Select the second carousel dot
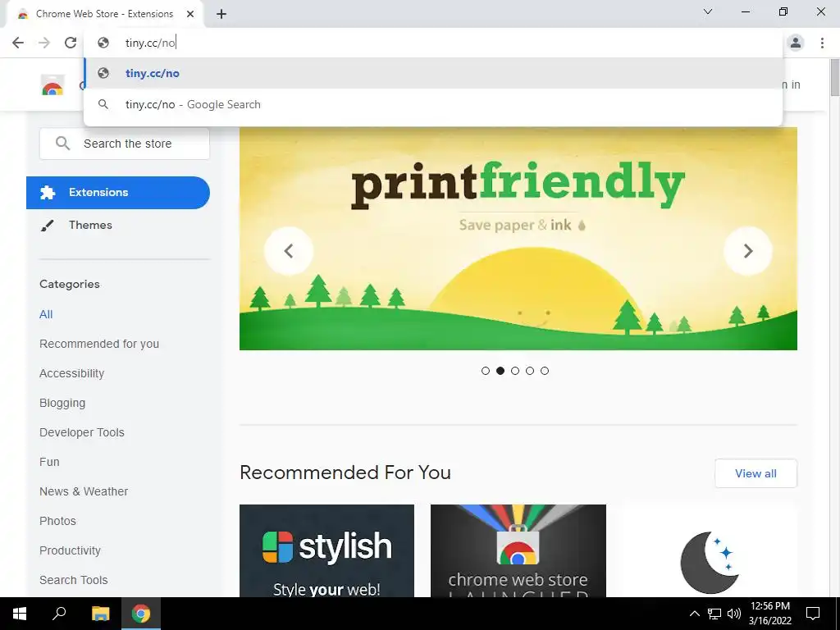840x630 pixels. (500, 371)
